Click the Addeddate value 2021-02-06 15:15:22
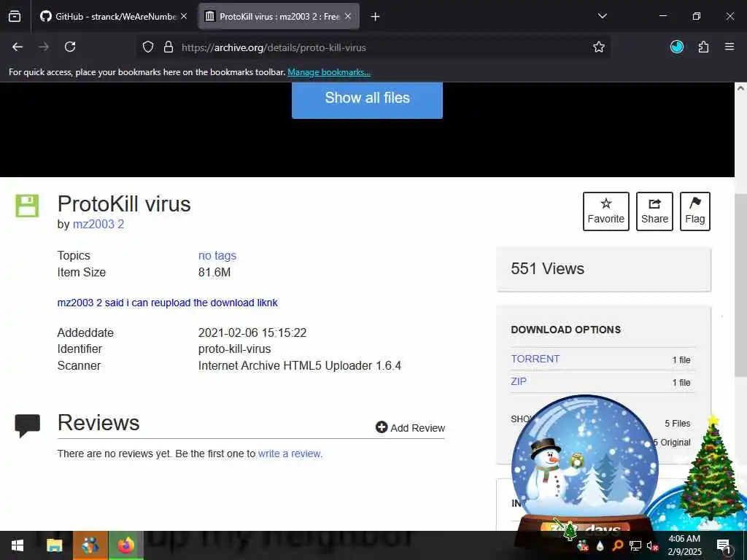Viewport: 747px width, 560px height. pos(252,332)
